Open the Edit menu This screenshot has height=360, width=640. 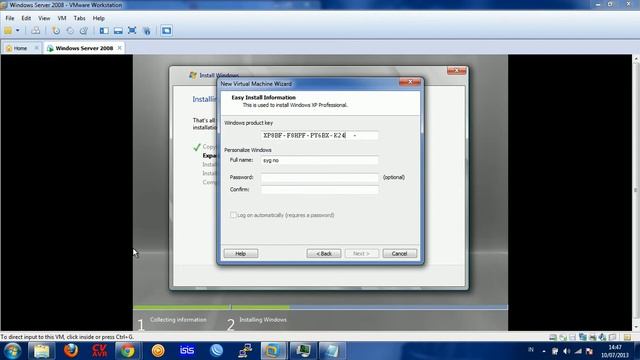pos(26,18)
